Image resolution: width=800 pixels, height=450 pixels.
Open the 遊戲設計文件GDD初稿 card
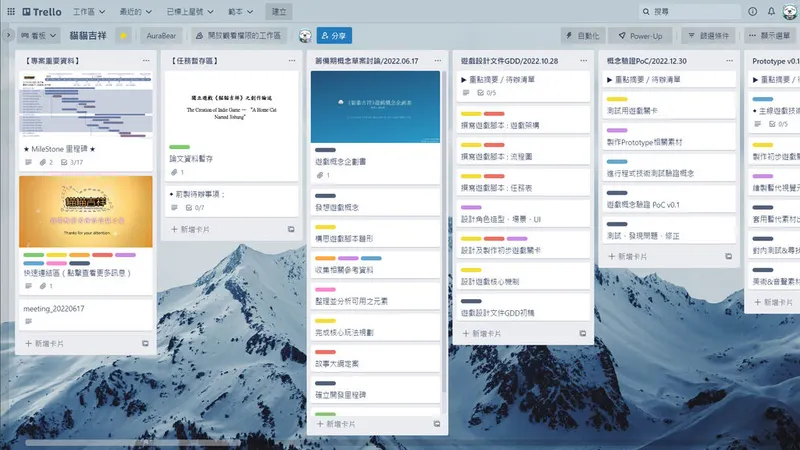(521, 308)
